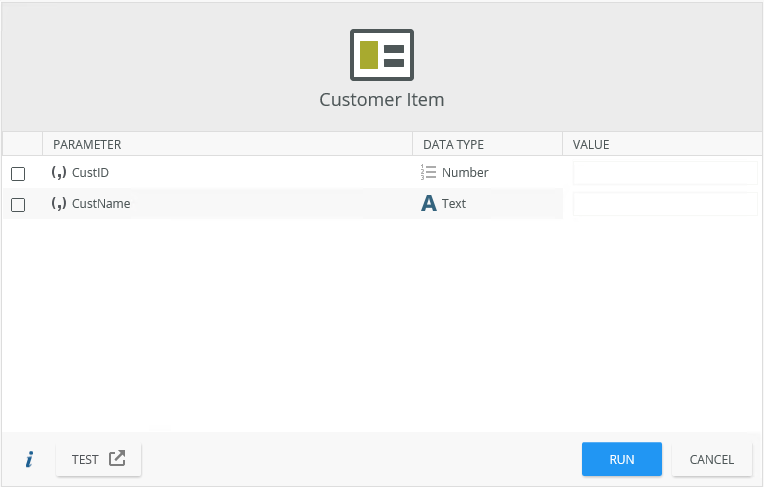Click the info icon at bottom left
The image size is (764, 487).
coord(29,460)
